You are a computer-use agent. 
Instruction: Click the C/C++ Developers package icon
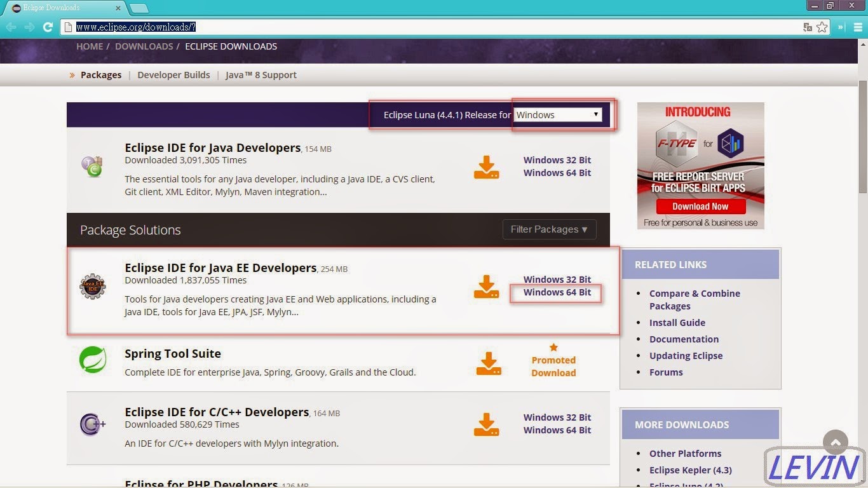pos(93,424)
